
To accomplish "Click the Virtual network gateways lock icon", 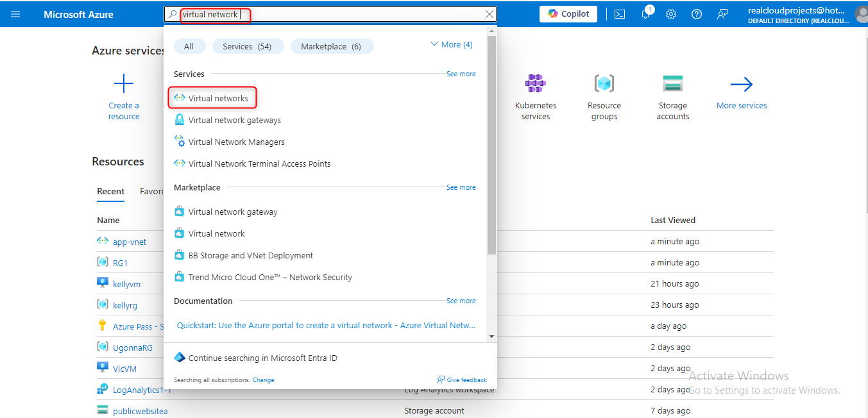I will (x=180, y=120).
